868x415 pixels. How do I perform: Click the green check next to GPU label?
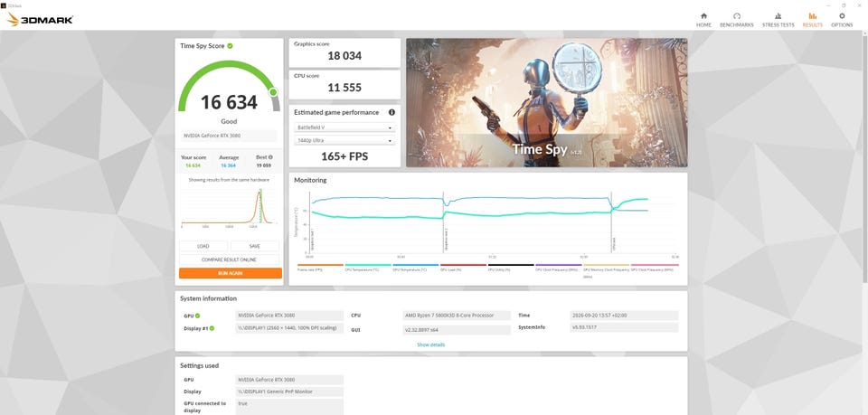point(198,316)
